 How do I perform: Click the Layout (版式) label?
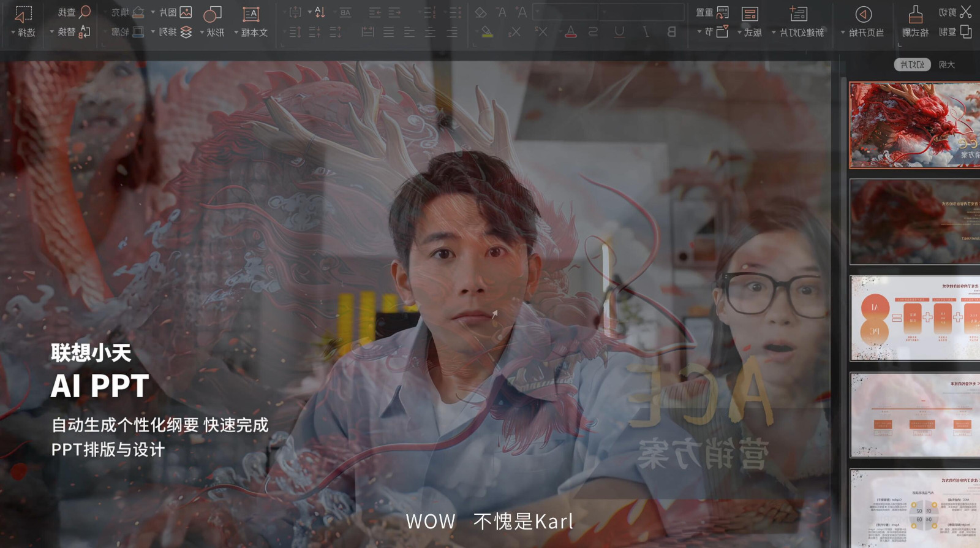coord(753,32)
